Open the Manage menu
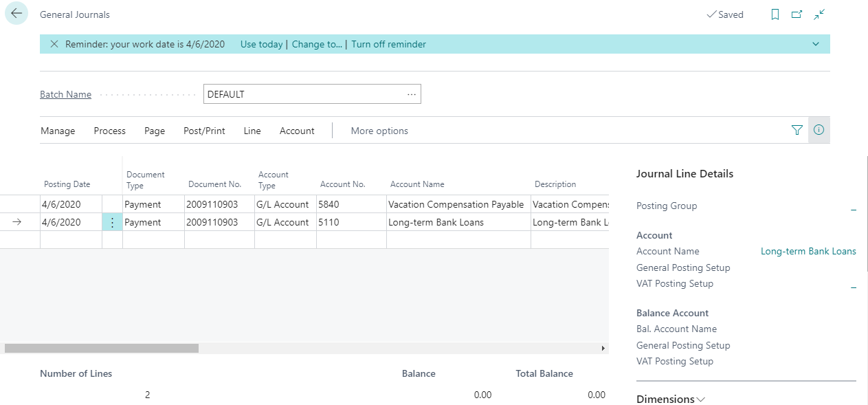The width and height of the screenshot is (868, 405). click(x=57, y=130)
